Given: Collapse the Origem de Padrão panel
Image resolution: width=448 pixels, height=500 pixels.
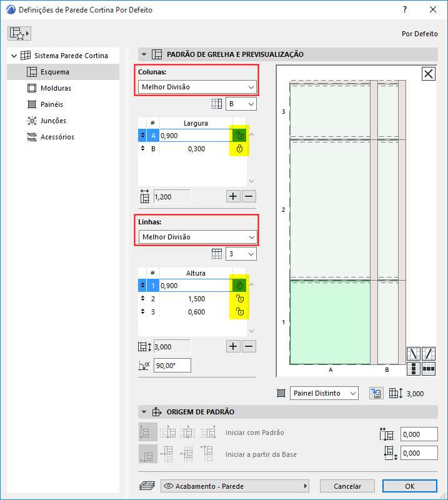Looking at the screenshot, I should (x=144, y=412).
